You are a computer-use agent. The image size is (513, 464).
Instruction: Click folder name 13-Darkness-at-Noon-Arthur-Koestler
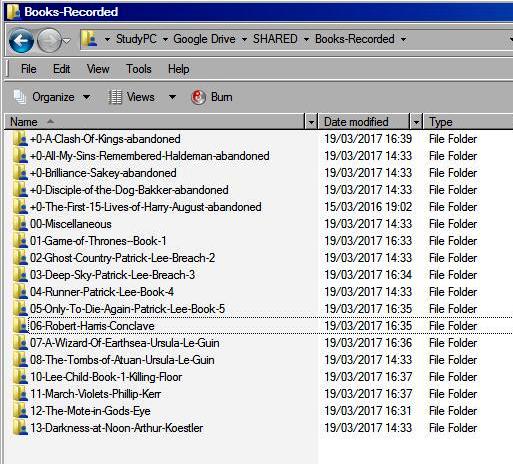(117, 428)
